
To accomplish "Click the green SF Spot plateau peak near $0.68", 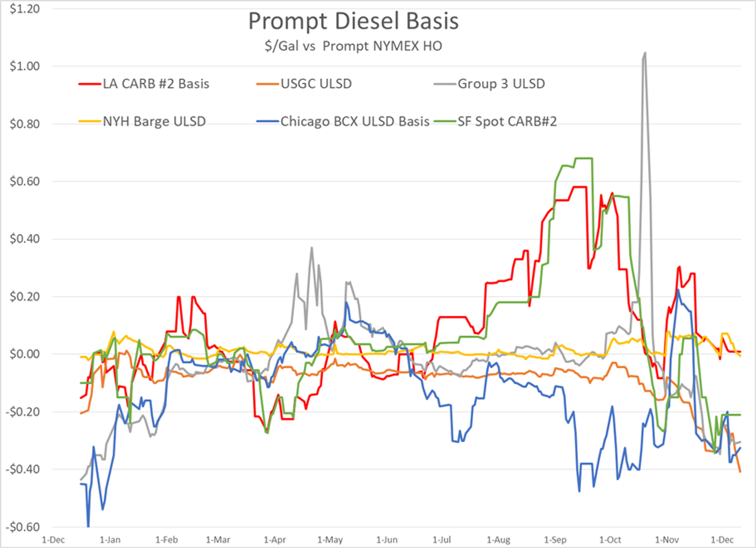I will pyautogui.click(x=583, y=158).
